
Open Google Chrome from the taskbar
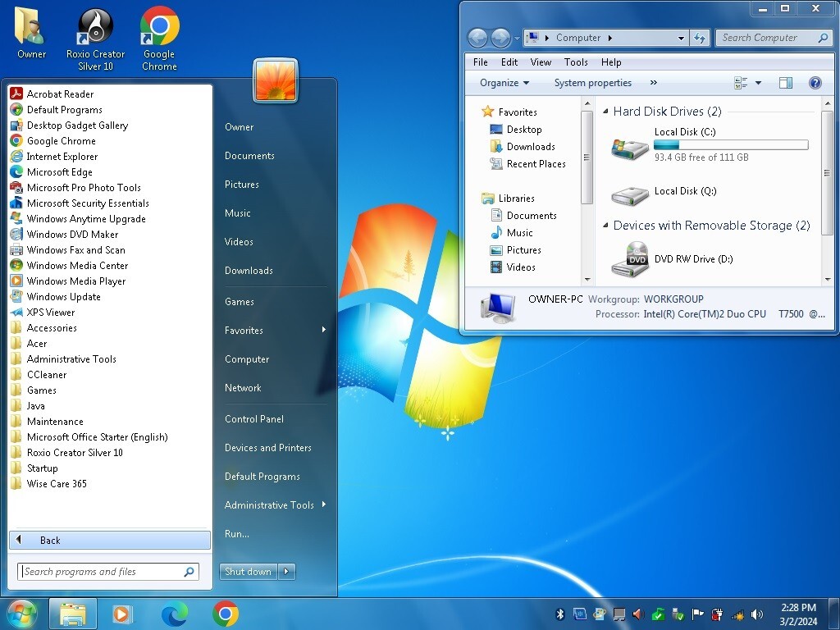(226, 614)
